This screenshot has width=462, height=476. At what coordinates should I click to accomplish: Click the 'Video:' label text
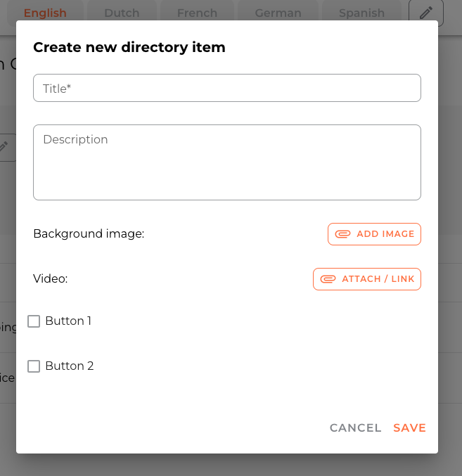(51, 278)
